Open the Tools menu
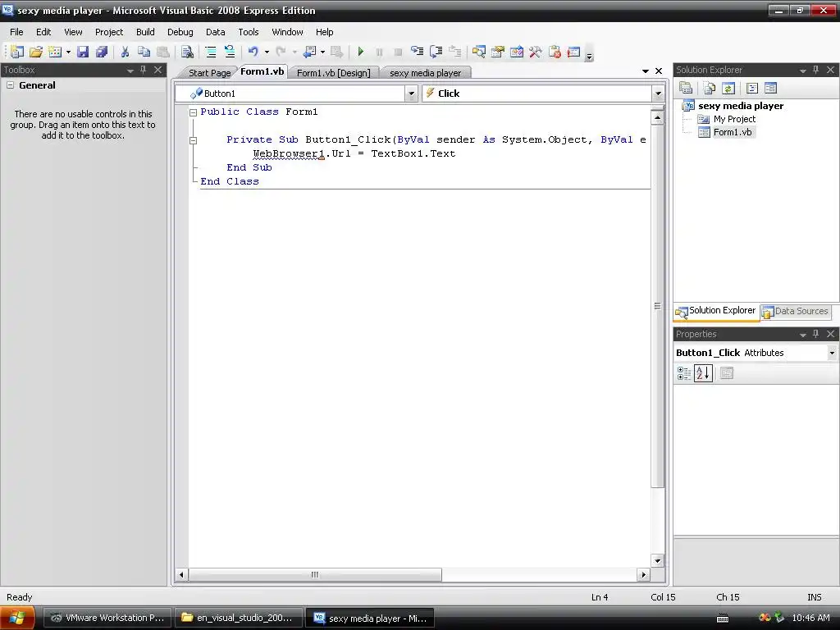The image size is (840, 630). pos(248,32)
